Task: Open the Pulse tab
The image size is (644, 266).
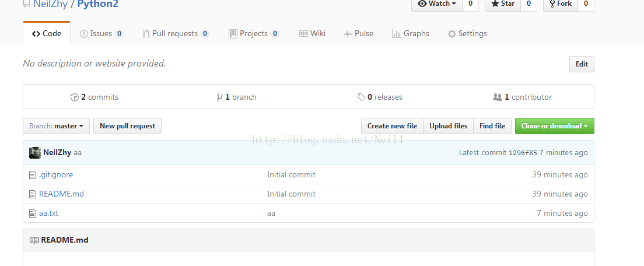Action: (359, 34)
